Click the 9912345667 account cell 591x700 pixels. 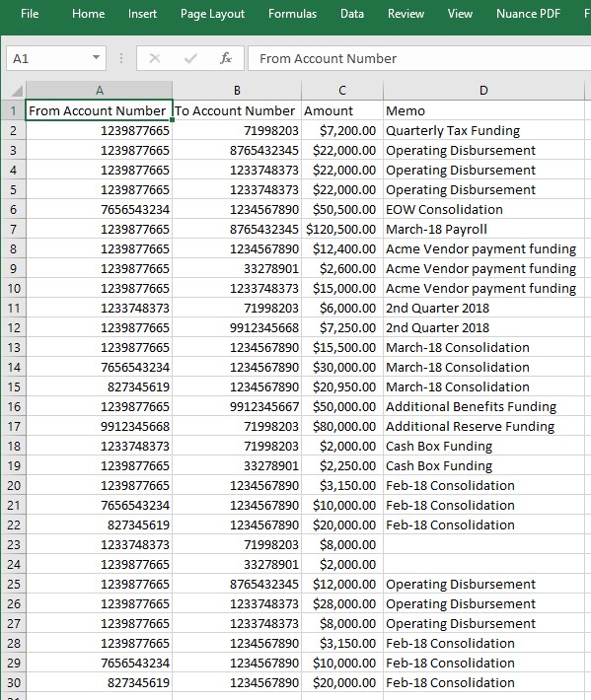pos(237,407)
